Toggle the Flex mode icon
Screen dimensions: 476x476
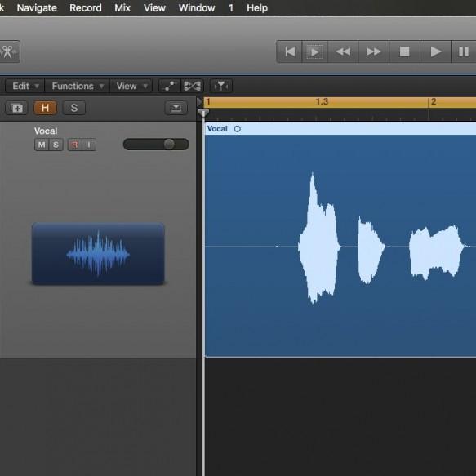pyautogui.click(x=192, y=86)
